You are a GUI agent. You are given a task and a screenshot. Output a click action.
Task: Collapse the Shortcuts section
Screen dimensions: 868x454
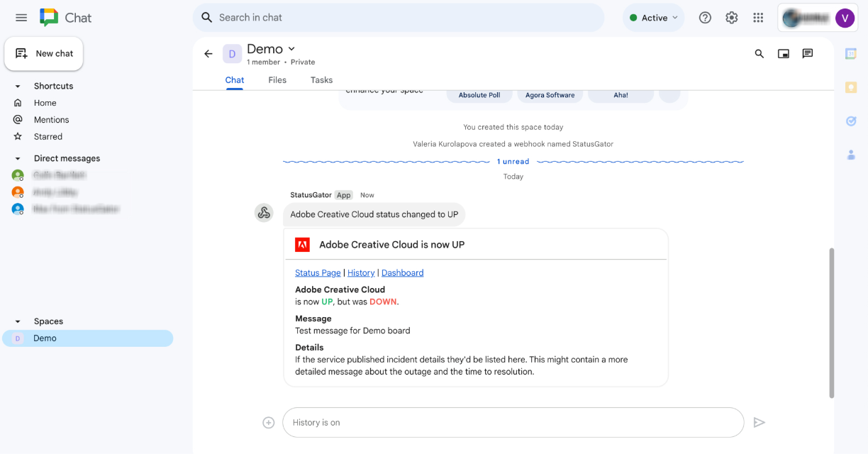[x=18, y=86]
